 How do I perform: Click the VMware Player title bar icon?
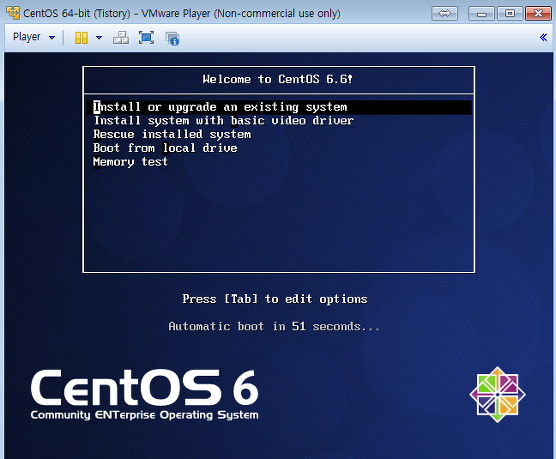coord(13,13)
